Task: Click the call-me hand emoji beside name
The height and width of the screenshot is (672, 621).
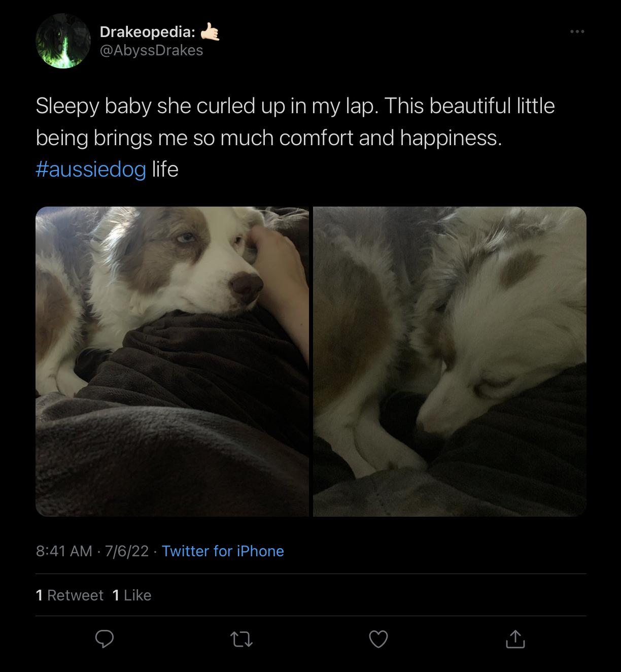Action: click(210, 31)
